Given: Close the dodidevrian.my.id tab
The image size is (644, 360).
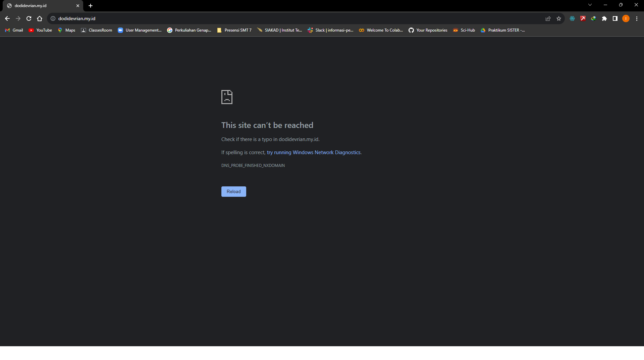Looking at the screenshot, I should [78, 6].
